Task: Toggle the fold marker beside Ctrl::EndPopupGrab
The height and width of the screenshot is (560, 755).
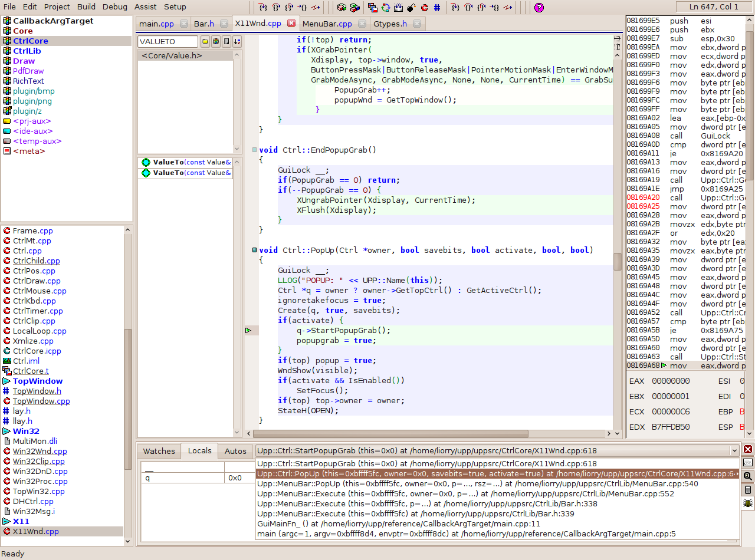Action: pyautogui.click(x=254, y=150)
